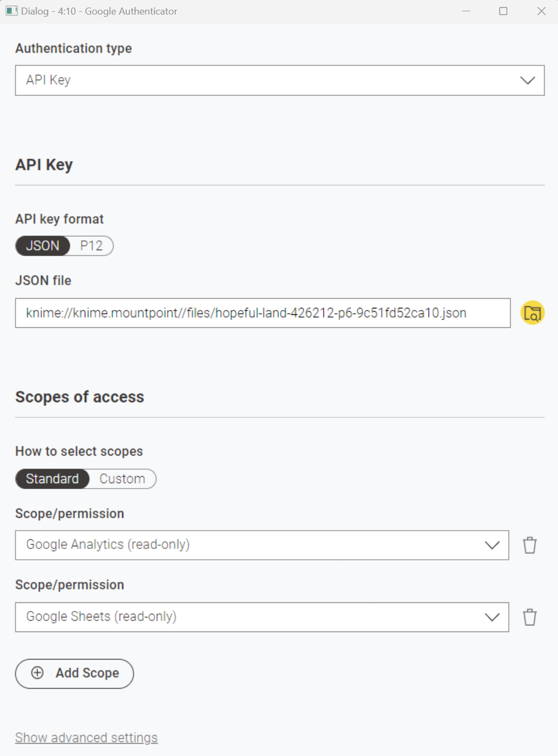This screenshot has width=558, height=756.
Task: Open Show advanced settings link
Action: pyautogui.click(x=86, y=738)
